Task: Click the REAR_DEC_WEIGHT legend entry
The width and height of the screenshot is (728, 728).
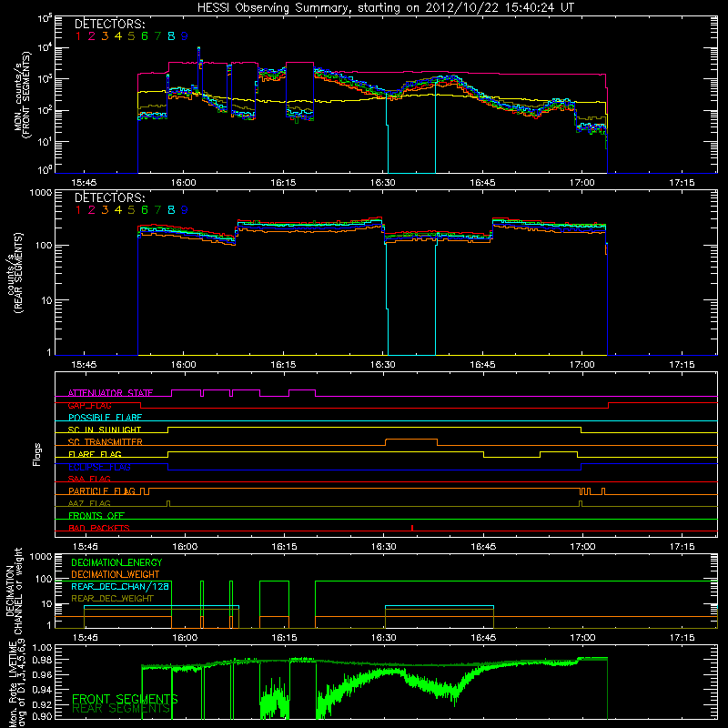Action: click(112, 599)
